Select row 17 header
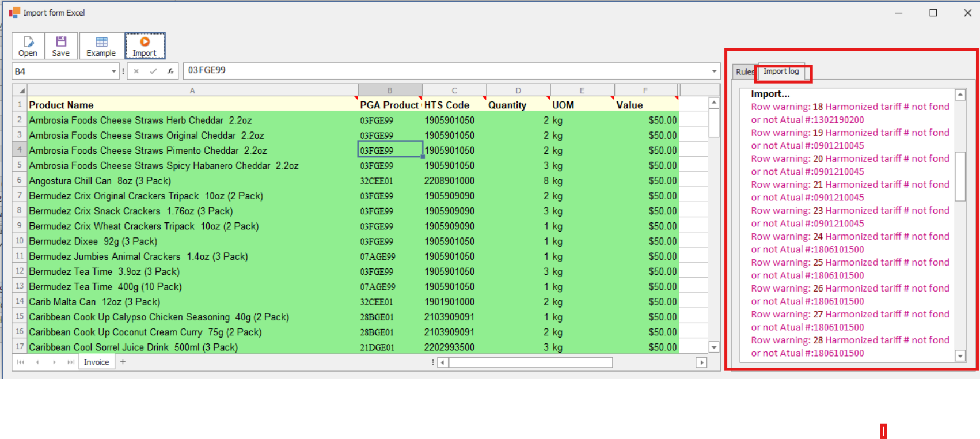The width and height of the screenshot is (980, 439). (x=20, y=346)
